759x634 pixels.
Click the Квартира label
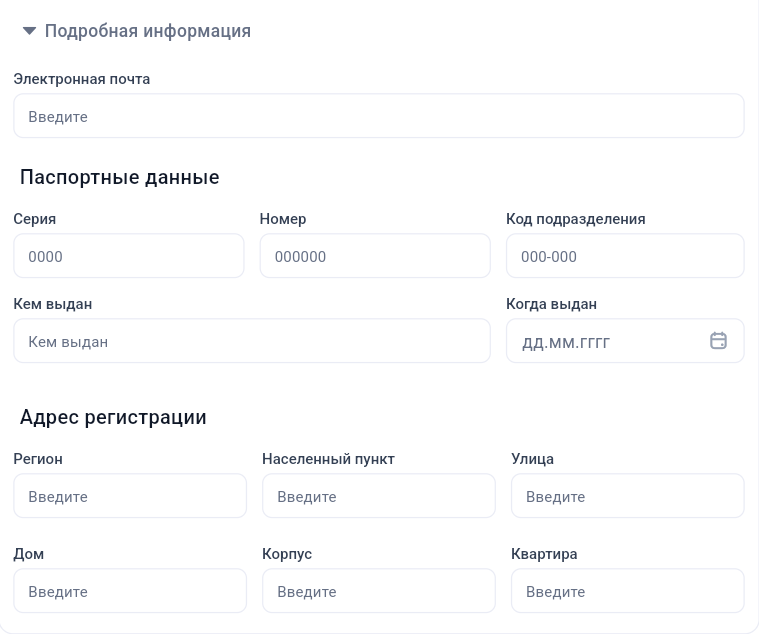[x=544, y=554]
